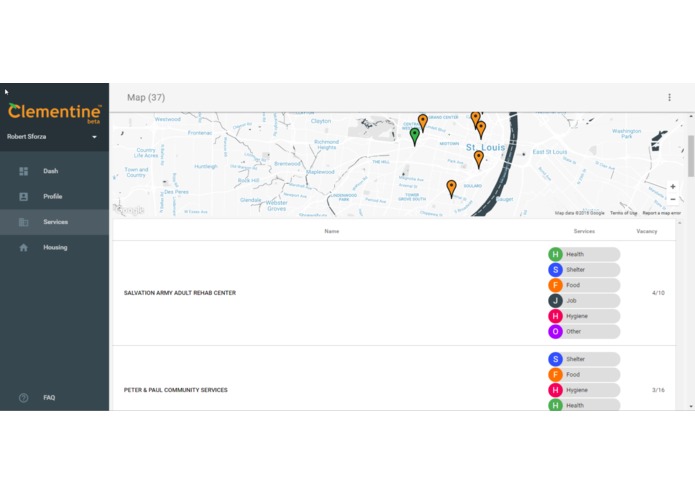Image resolution: width=695 pixels, height=494 pixels.
Task: Open the Profile menu item
Action: pos(55,196)
